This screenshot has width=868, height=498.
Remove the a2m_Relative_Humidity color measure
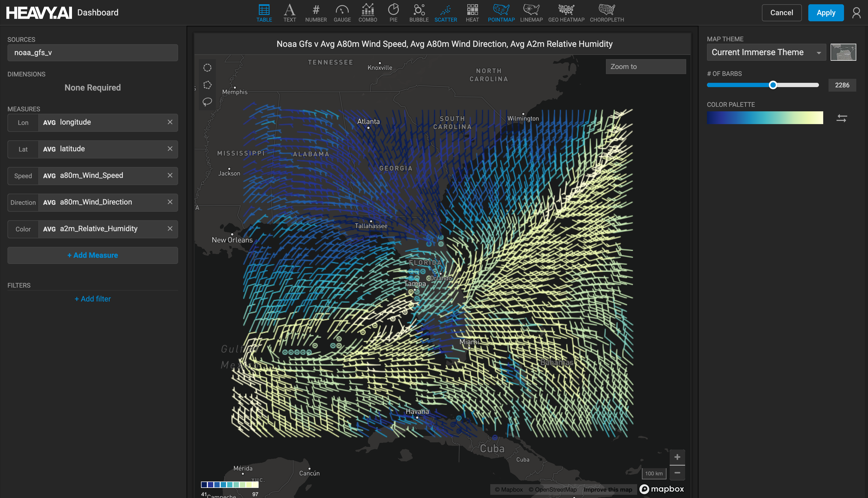coord(170,228)
